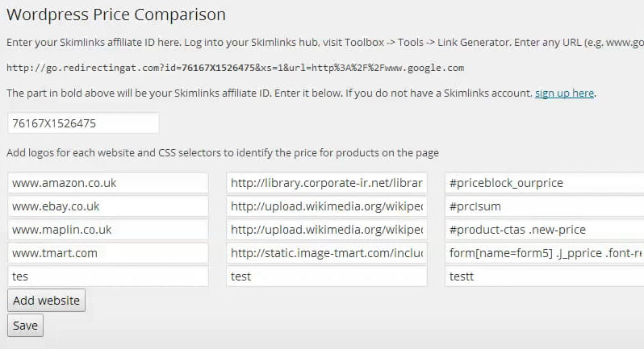Image resolution: width=644 pixels, height=349 pixels.
Task: Click the website field containing tes
Action: [107, 276]
